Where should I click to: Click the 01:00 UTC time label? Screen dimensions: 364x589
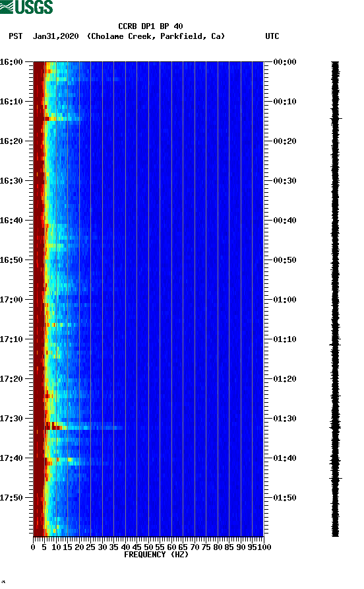[x=285, y=300]
